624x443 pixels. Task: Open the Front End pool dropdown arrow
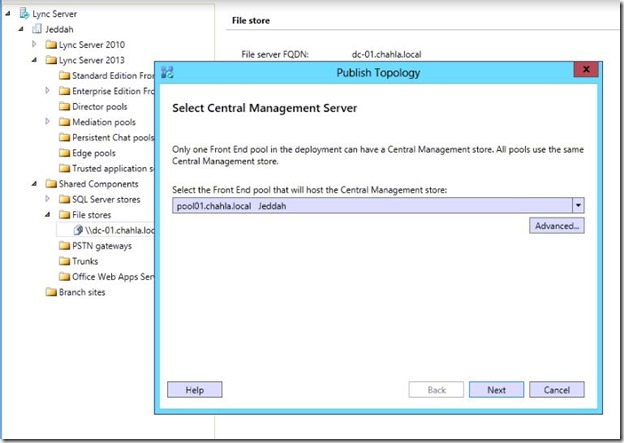coord(578,206)
